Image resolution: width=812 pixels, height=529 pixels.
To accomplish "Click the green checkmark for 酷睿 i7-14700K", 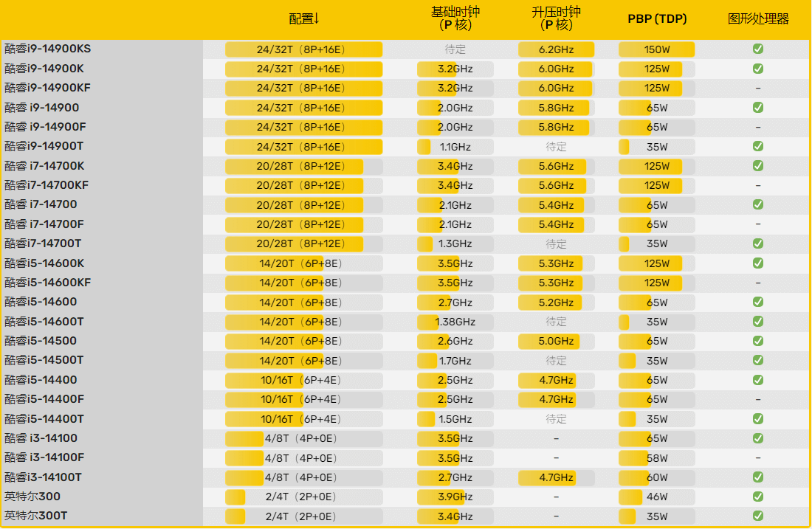I will pyautogui.click(x=758, y=166).
